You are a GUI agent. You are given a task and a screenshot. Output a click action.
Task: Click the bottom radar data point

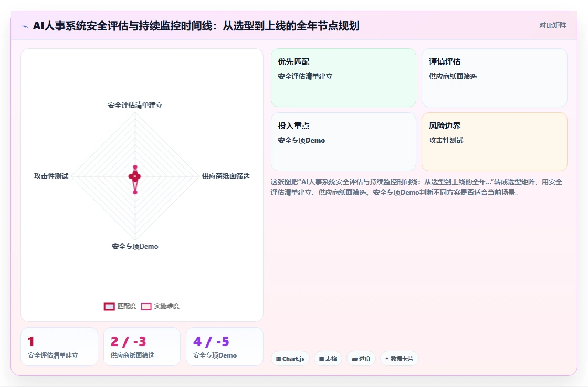135,192
